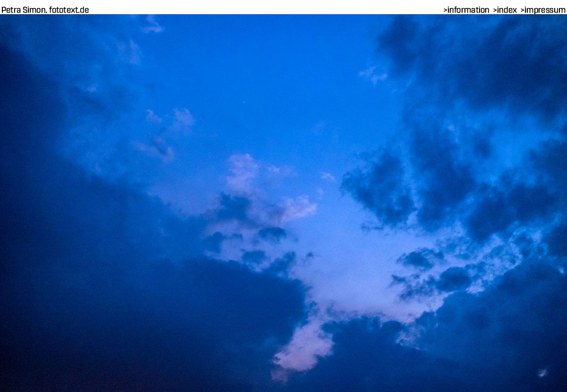Open the index page
Screen dimensions: 567x392
(x=505, y=10)
